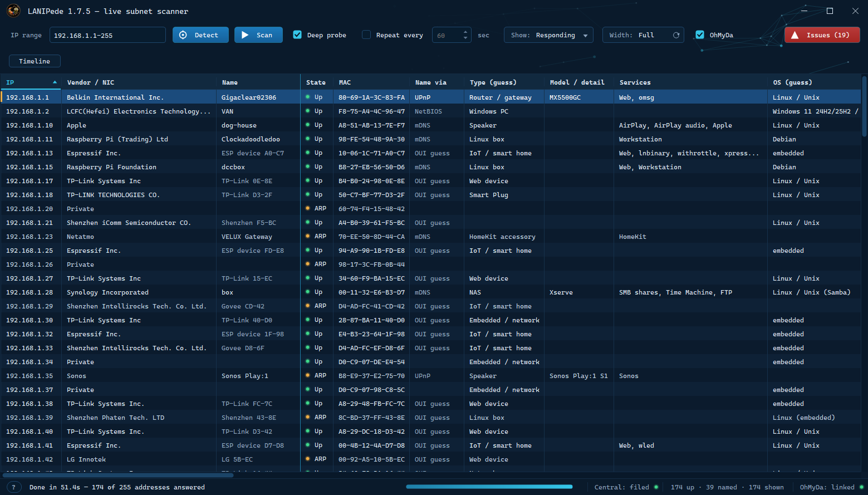
Task: Click the repeat interval seconds stepper
Action: pos(465,35)
